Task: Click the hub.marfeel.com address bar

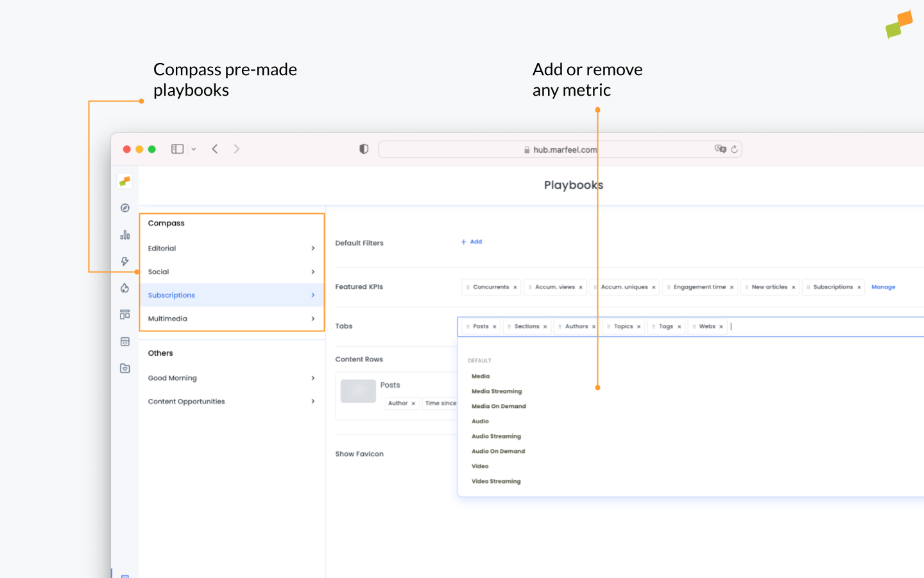Action: (560, 150)
